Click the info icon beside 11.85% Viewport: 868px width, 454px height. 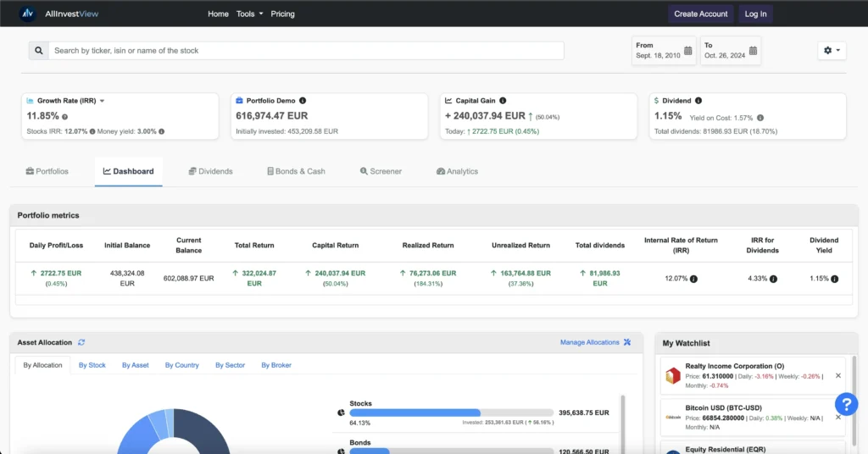64,117
